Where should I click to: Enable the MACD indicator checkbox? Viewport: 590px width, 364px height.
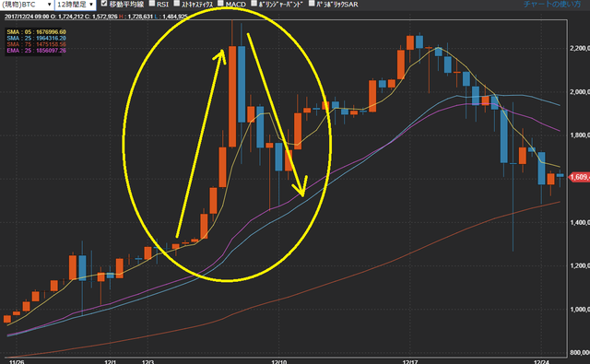pyautogui.click(x=220, y=4)
